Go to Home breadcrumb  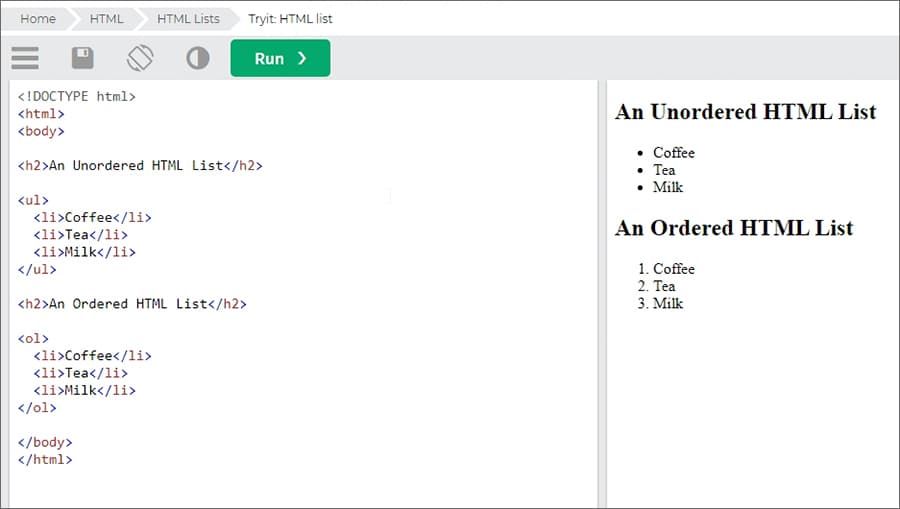(38, 19)
